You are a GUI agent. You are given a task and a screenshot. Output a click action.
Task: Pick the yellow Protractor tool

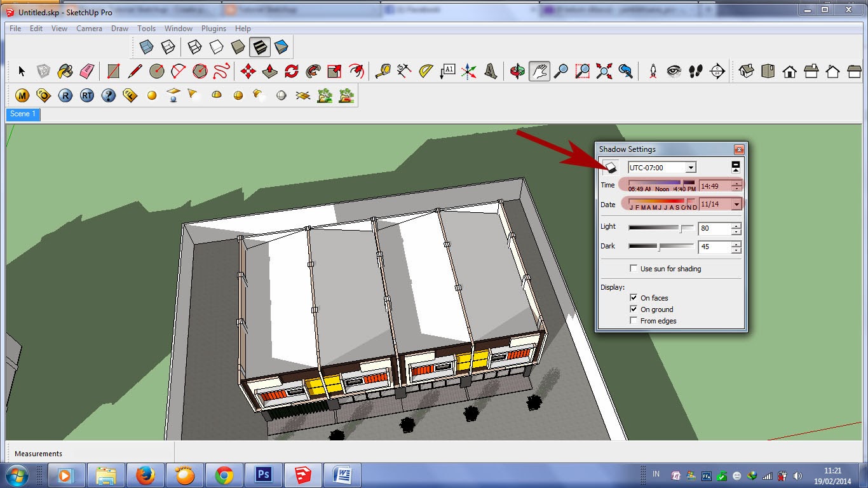[426, 71]
